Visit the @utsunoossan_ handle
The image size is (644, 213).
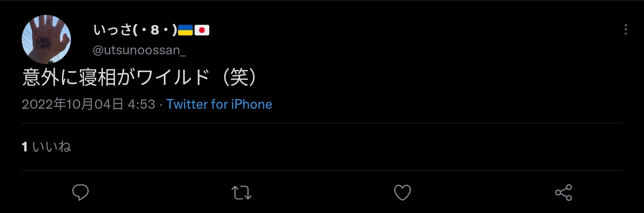click(139, 50)
